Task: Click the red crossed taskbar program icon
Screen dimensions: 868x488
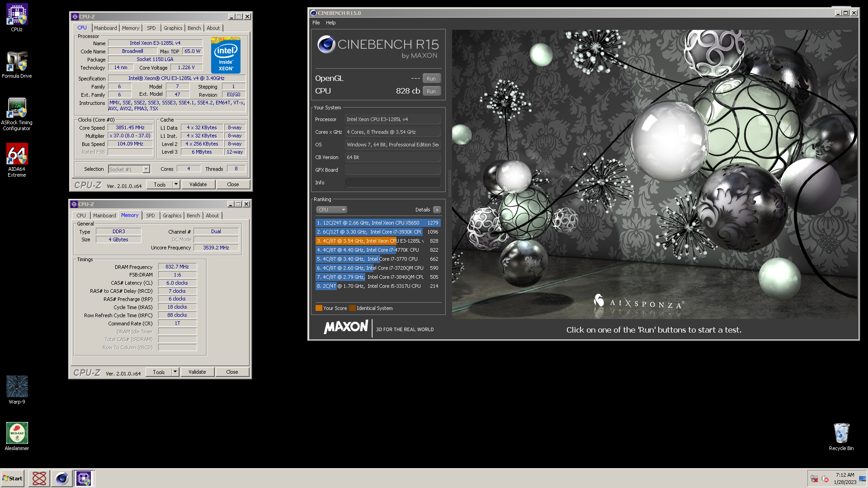Action: (39, 478)
